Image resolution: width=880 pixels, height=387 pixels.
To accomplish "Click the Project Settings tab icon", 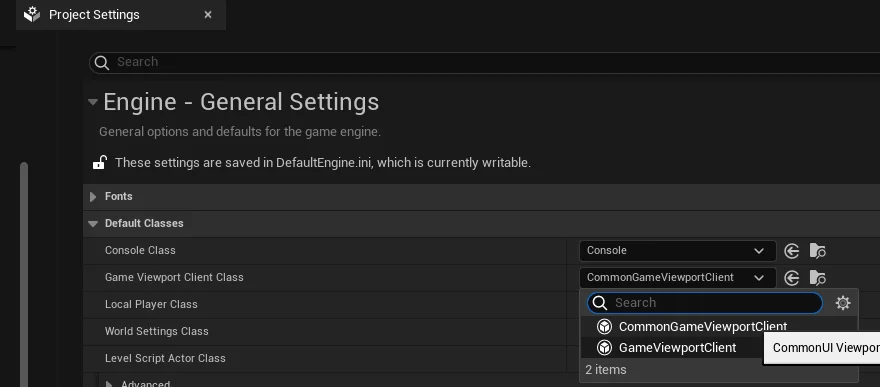I will [32, 14].
